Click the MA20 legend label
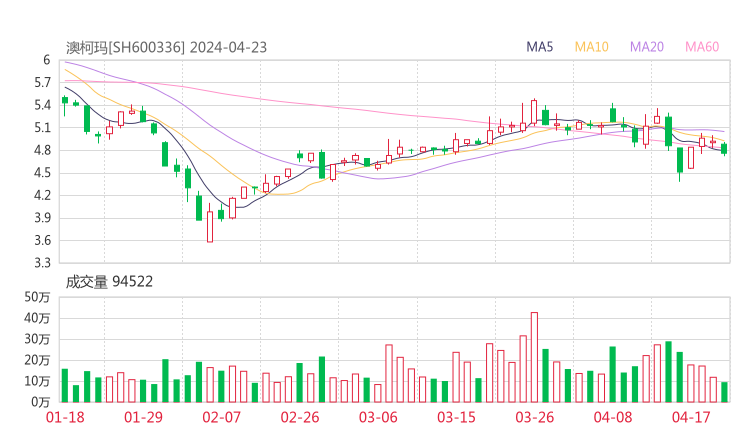 [x=647, y=47]
